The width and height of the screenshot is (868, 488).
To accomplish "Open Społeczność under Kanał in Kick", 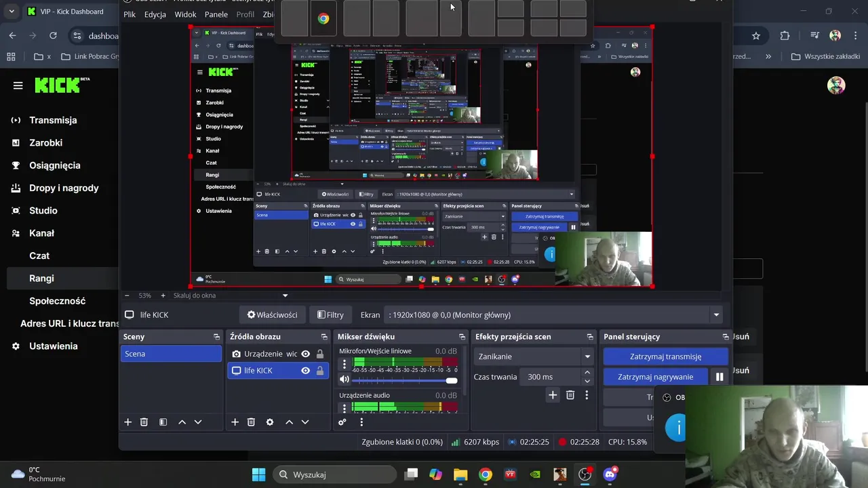I will point(57,301).
